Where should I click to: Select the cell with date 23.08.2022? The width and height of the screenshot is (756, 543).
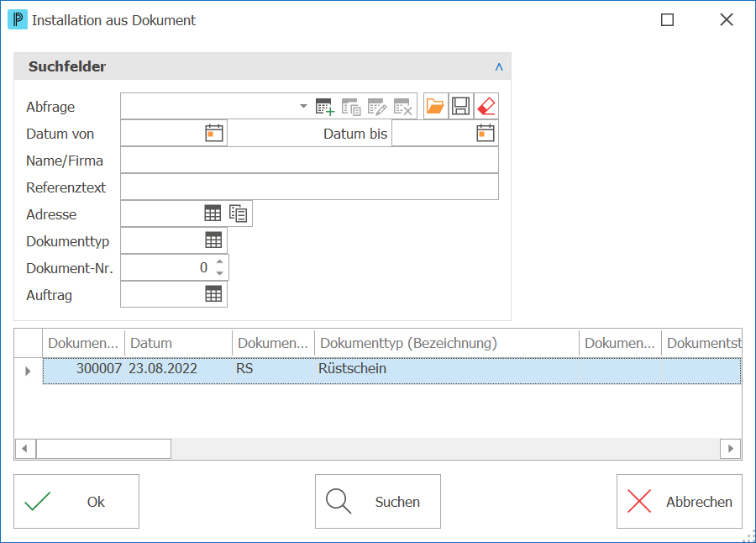pyautogui.click(x=178, y=369)
